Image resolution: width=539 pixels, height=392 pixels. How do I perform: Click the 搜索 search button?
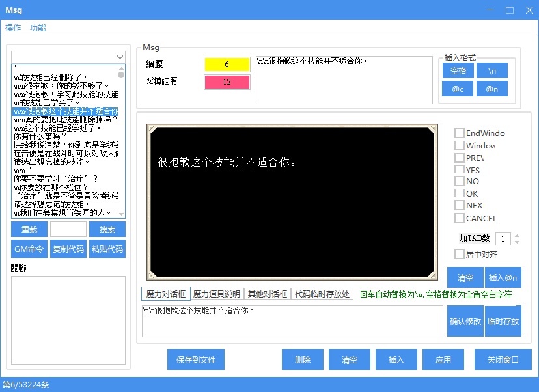[x=107, y=229]
